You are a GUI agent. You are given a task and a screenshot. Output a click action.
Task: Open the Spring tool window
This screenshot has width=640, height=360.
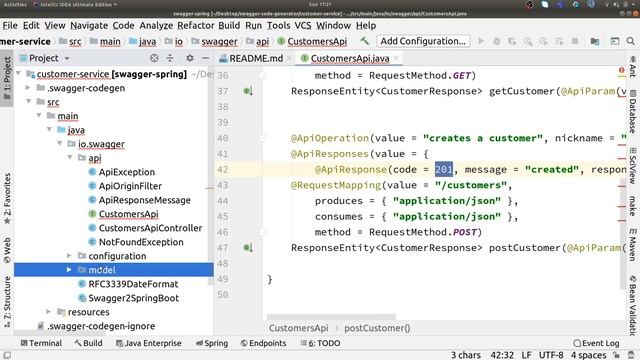(212, 343)
